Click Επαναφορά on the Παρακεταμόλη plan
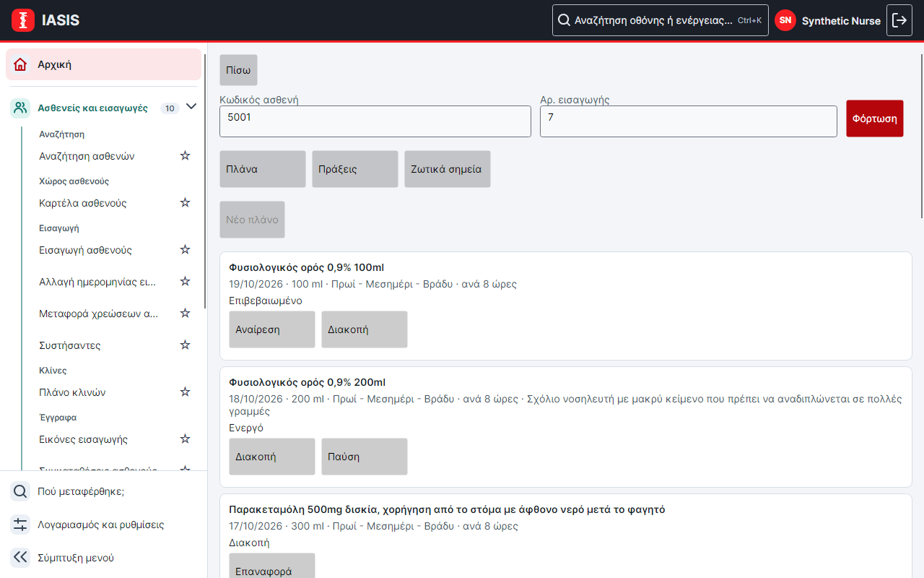Image resolution: width=924 pixels, height=578 pixels. [272, 566]
